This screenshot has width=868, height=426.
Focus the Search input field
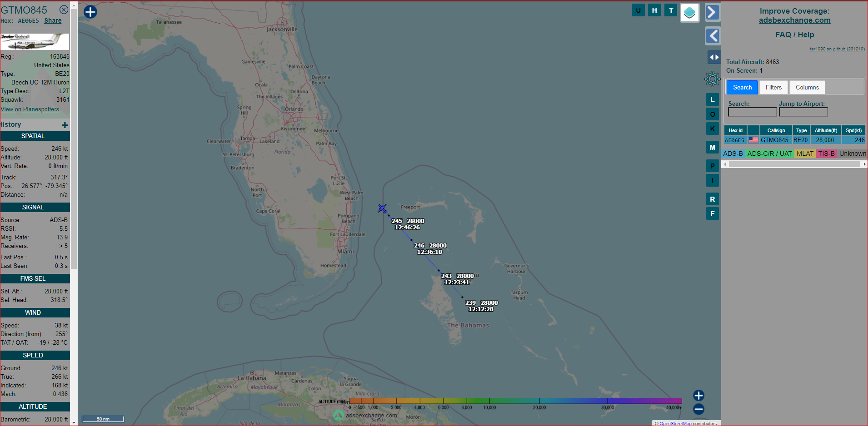752,112
